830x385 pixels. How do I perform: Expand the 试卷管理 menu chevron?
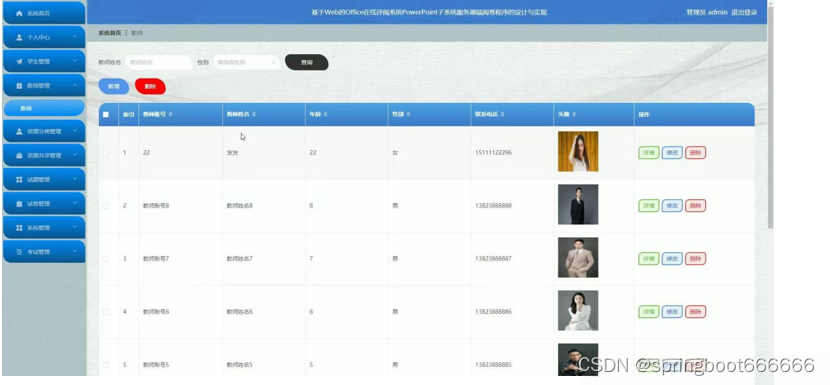[75, 203]
